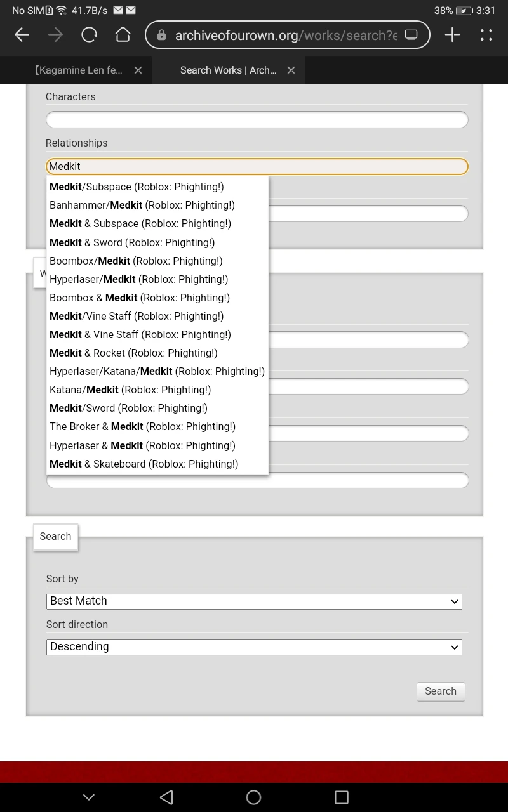Tap the browser forward arrow

pos(56,35)
